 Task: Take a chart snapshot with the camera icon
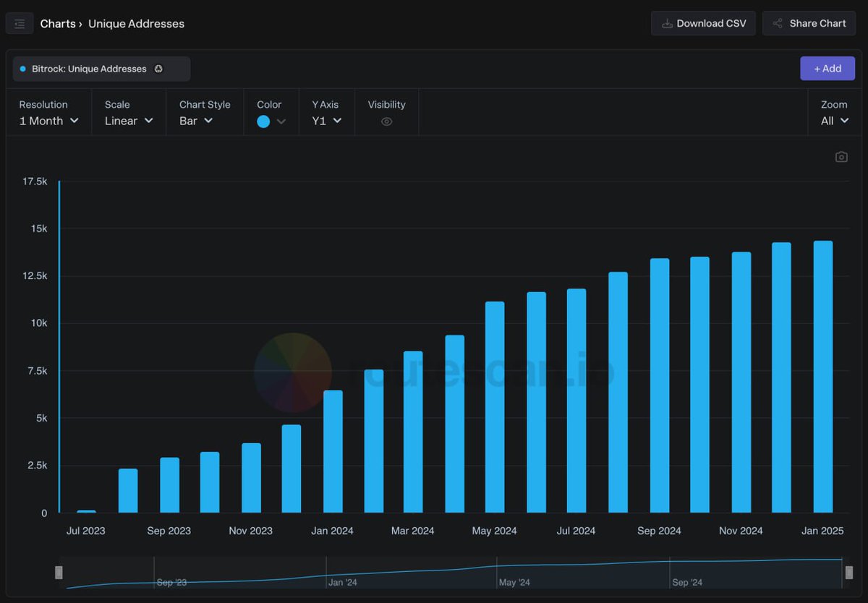pyautogui.click(x=841, y=156)
